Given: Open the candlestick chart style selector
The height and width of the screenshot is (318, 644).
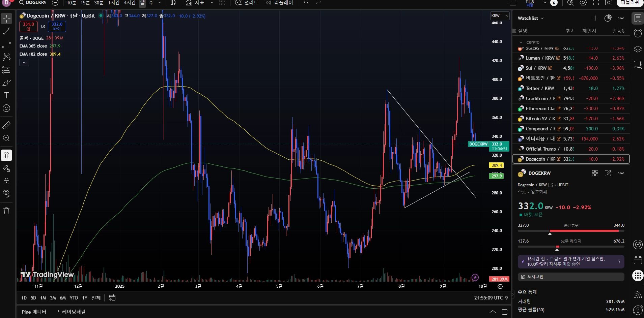Looking at the screenshot, I should 173,3.
